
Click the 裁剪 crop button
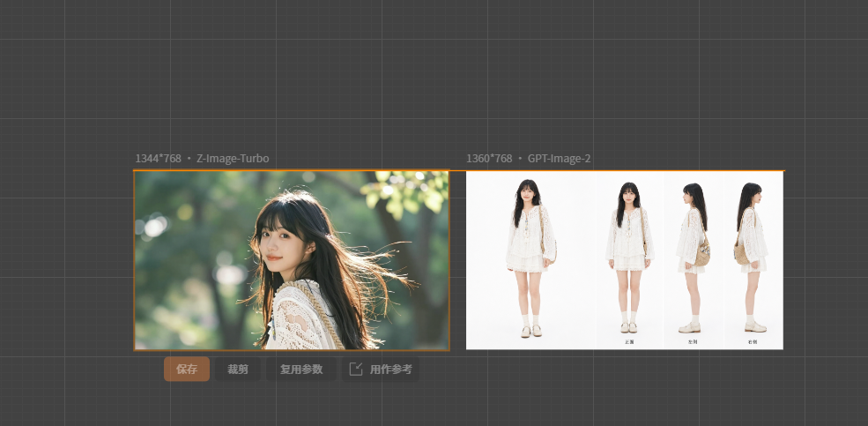coord(237,369)
